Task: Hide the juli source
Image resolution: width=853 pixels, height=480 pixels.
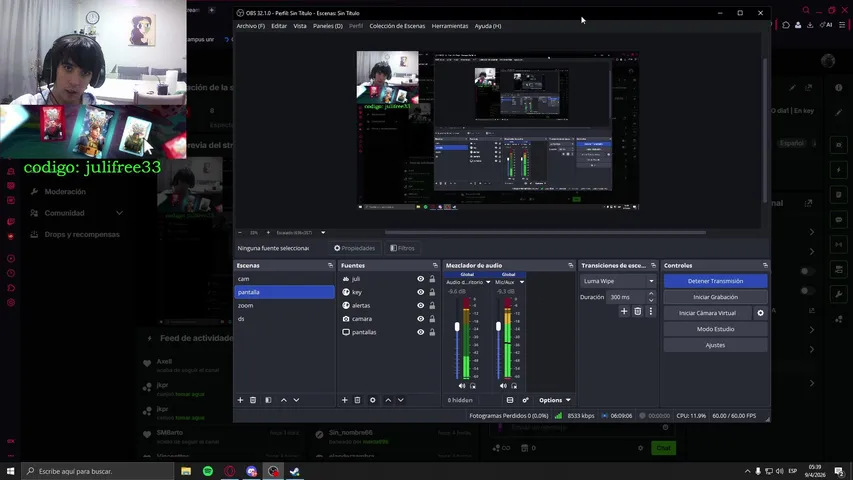Action: (421, 279)
